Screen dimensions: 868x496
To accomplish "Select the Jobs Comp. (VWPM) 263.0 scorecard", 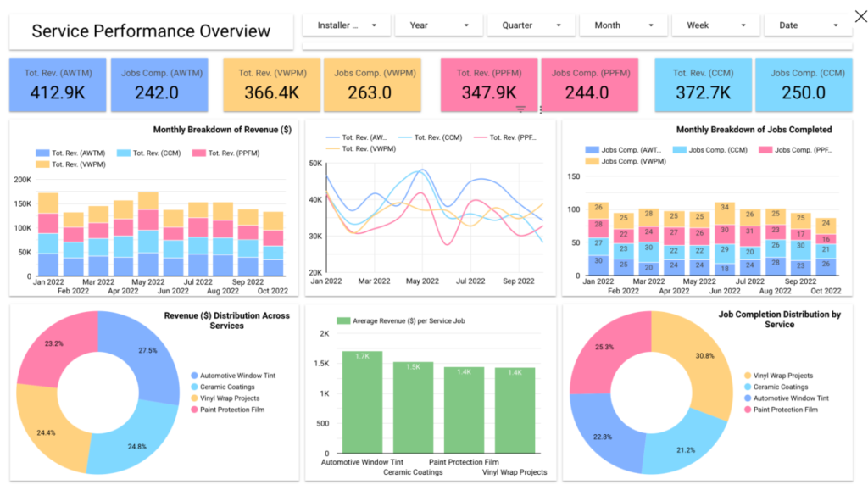I will (x=373, y=85).
